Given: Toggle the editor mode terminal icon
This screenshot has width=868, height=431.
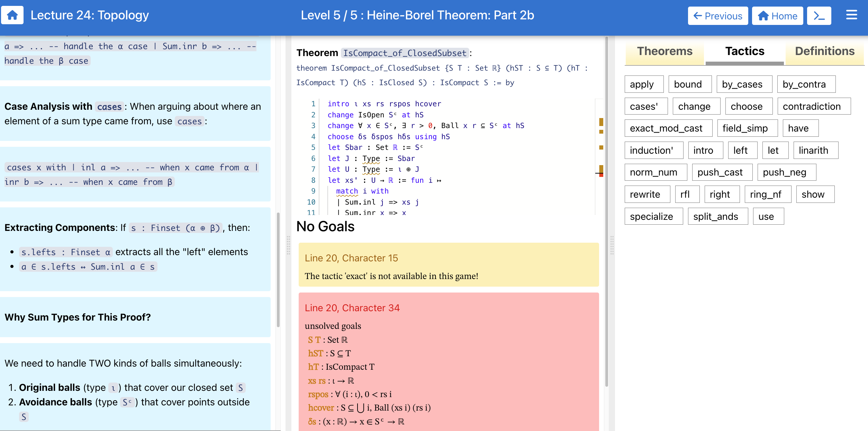Looking at the screenshot, I should (x=819, y=16).
